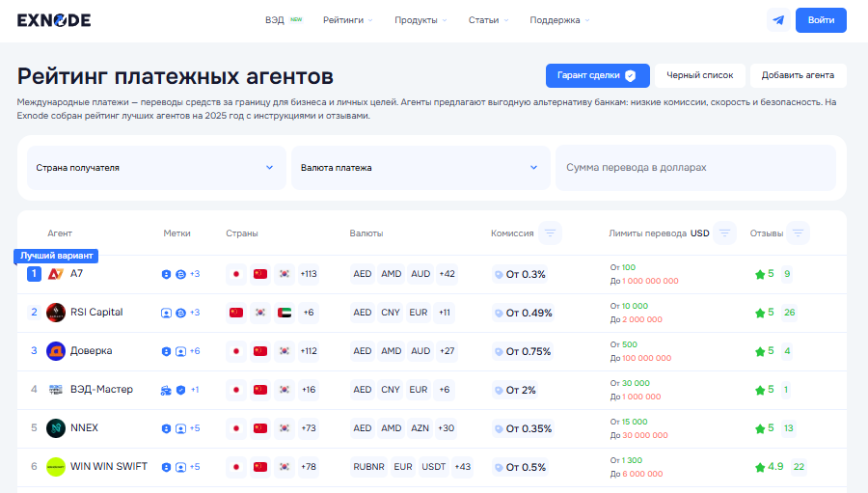The height and width of the screenshot is (493, 868).
Task: Sort by commission filter icon
Action: click(x=550, y=233)
